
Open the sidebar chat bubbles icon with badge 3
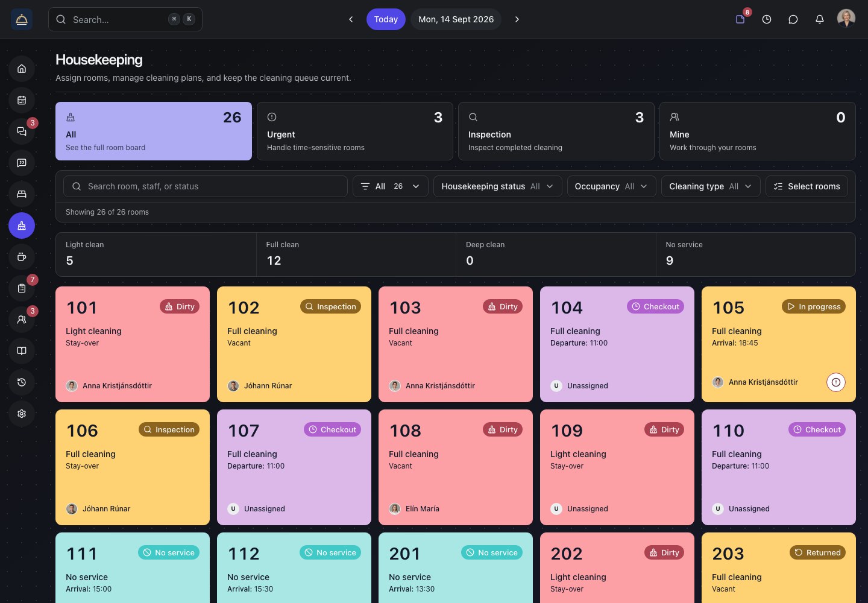pyautogui.click(x=22, y=131)
